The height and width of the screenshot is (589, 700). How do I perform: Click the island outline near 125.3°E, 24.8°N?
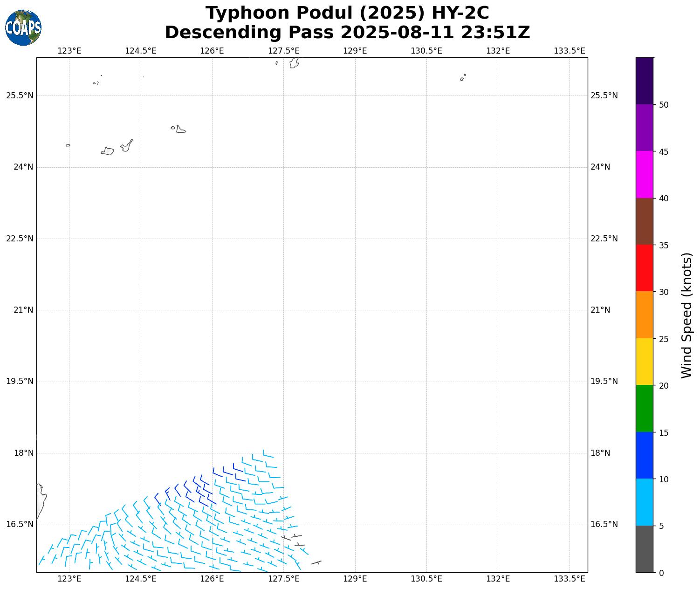coord(180,129)
